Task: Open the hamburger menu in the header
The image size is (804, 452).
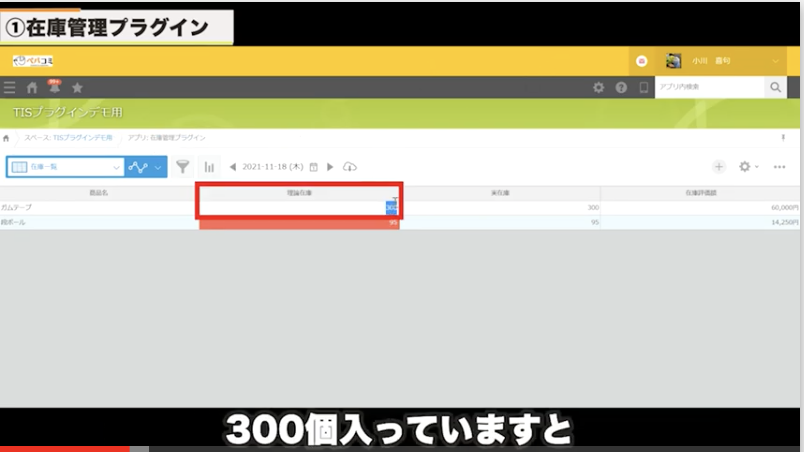Action: pyautogui.click(x=10, y=88)
